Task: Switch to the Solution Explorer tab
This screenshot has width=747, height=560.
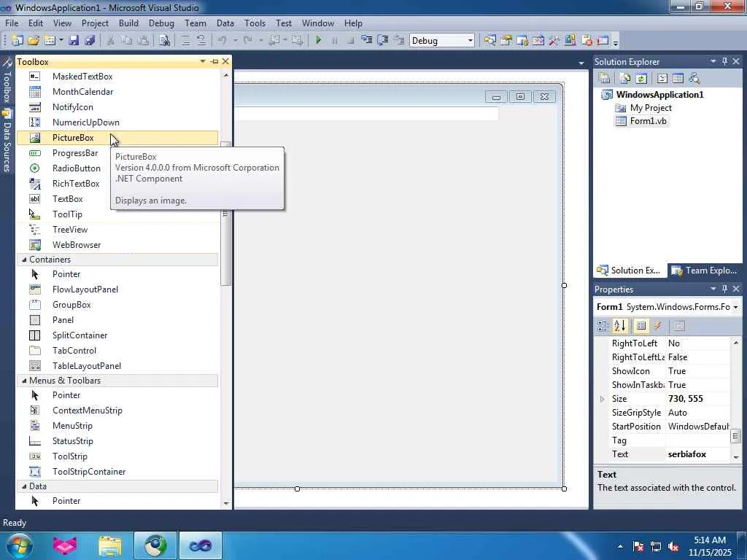Action: (630, 271)
